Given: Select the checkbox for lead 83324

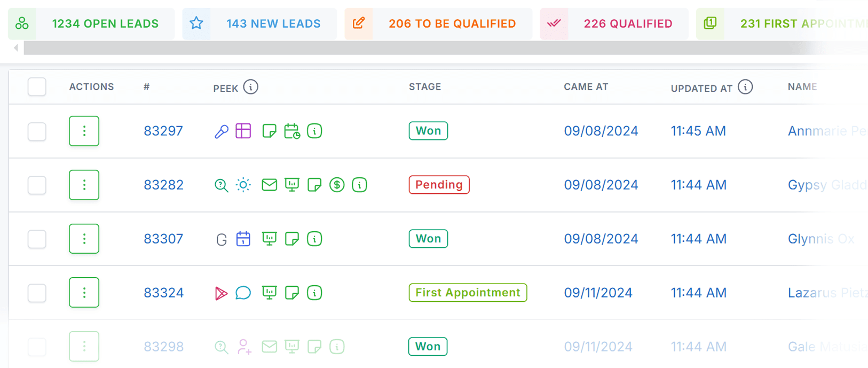Looking at the screenshot, I should pyautogui.click(x=37, y=293).
